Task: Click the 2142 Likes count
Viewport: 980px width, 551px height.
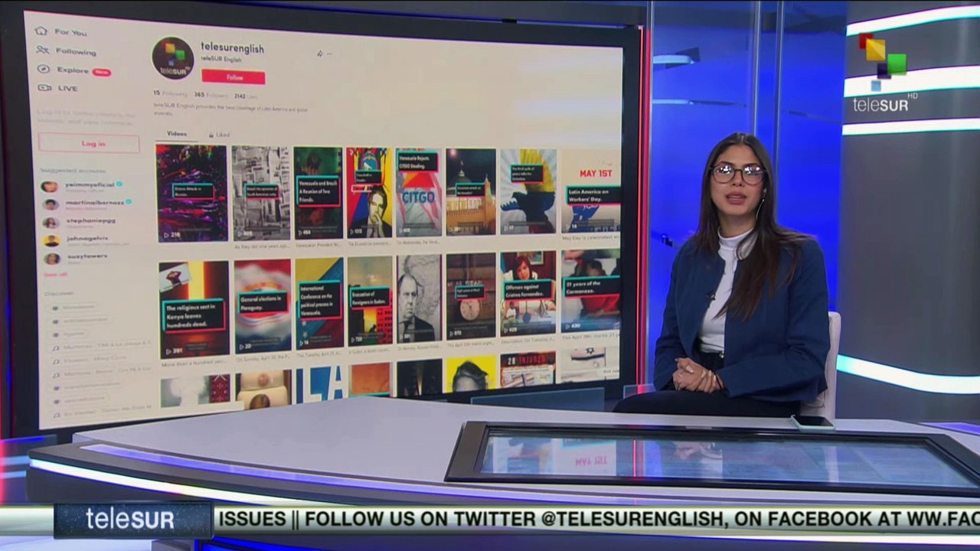Action: tap(246, 96)
